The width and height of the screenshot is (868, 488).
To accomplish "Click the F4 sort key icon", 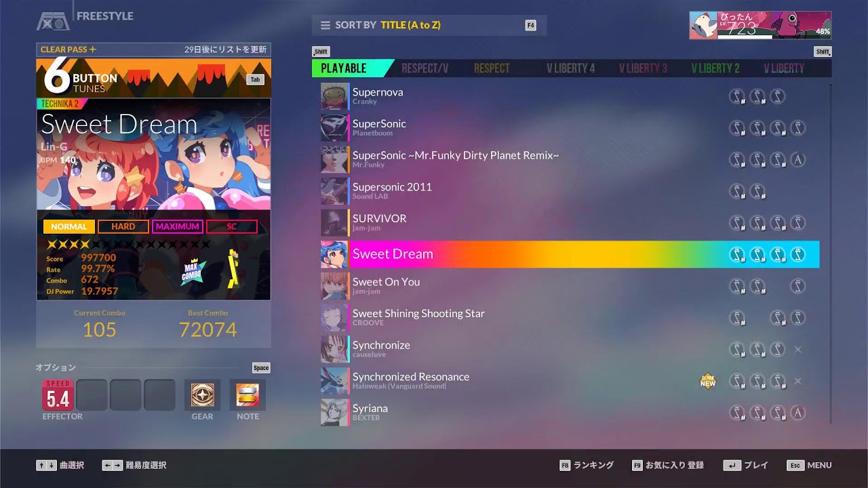I will tap(530, 25).
